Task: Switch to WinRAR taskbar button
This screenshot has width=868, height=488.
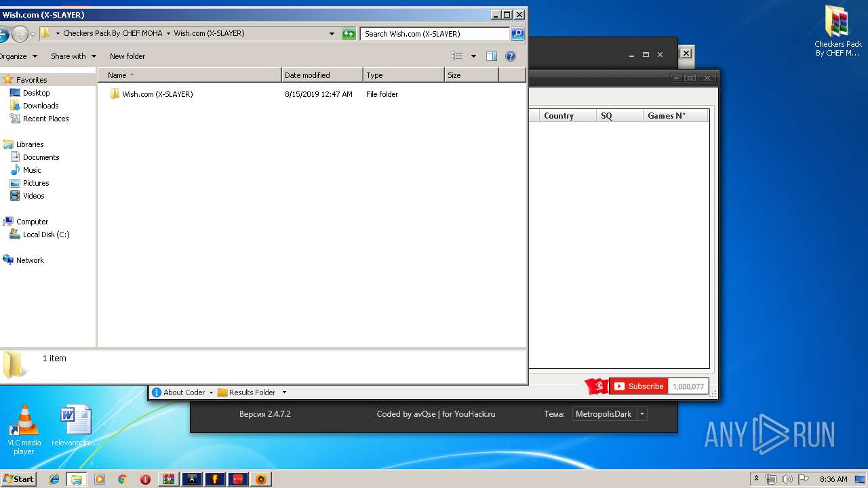Action: pos(169,479)
